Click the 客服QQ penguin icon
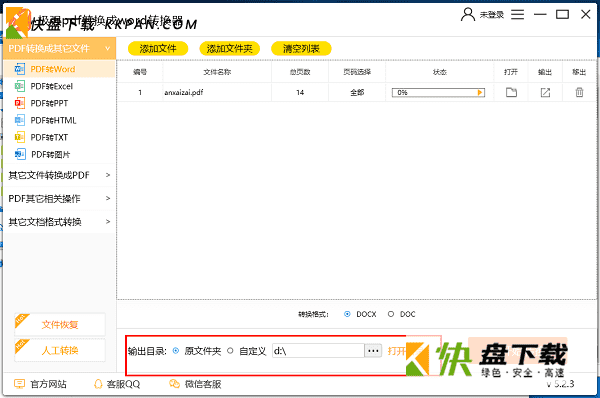This screenshot has height=398, width=600. [98, 384]
